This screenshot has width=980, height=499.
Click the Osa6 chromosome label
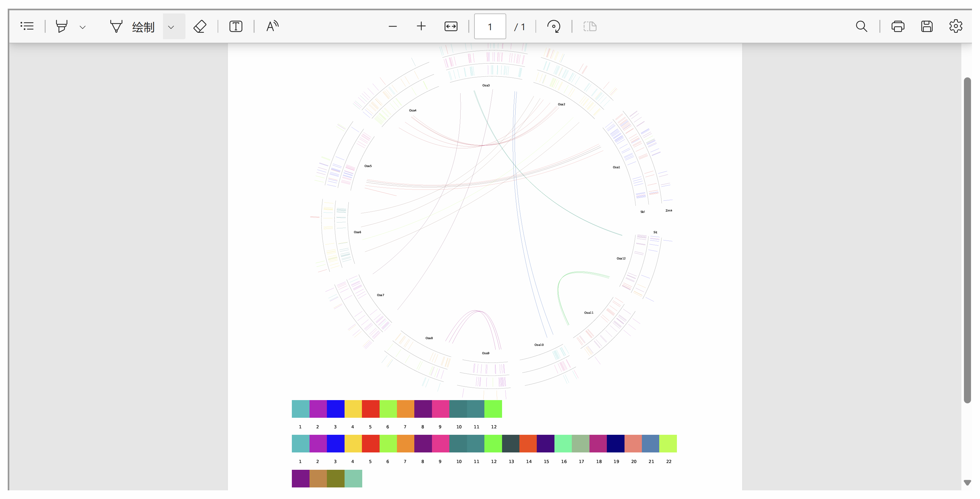pos(357,232)
